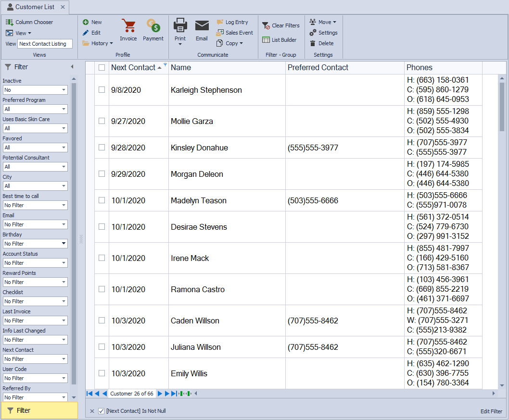The image size is (509, 420).
Task: Click the 'Customer 26 of 66' record counter
Action: (131, 394)
